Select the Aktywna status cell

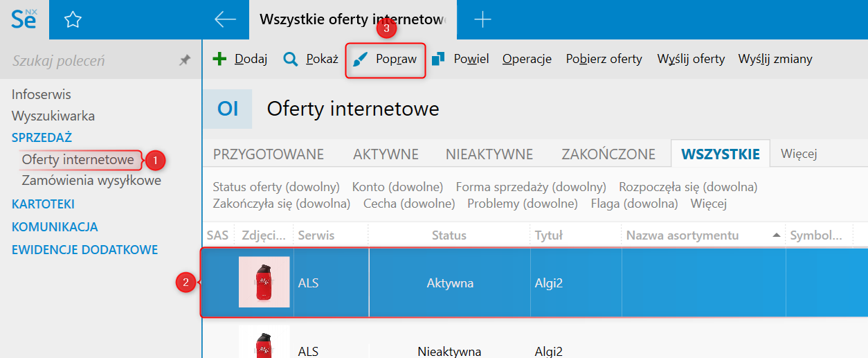click(449, 283)
